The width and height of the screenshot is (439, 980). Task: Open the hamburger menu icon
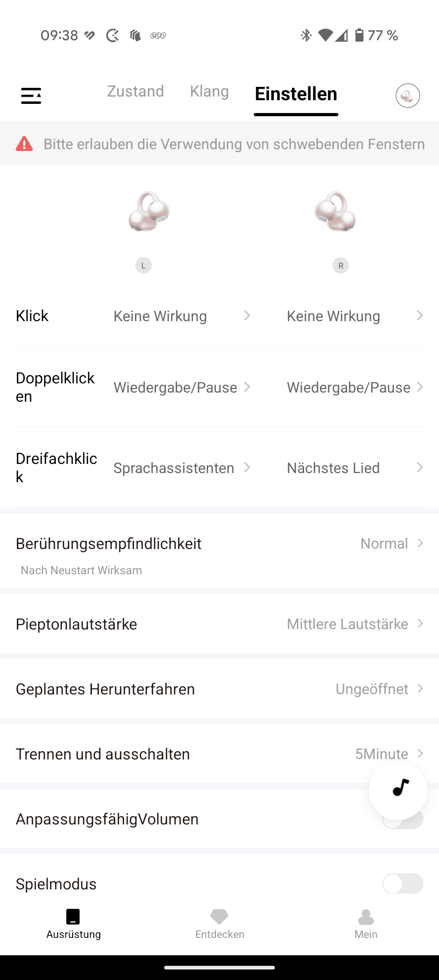click(x=31, y=96)
